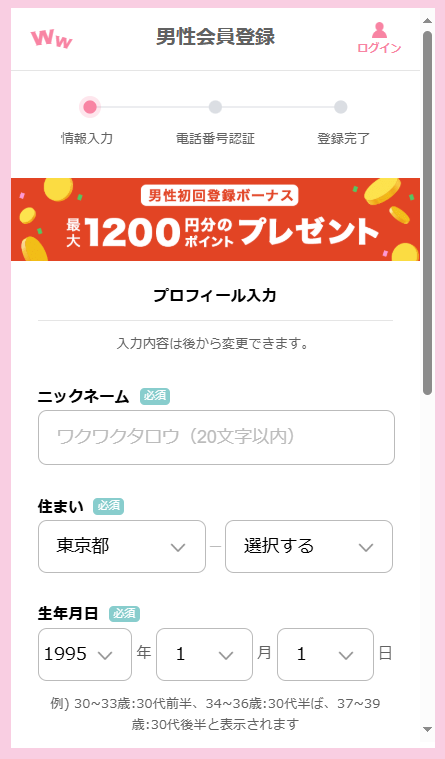
Task: Select the 情報入力 step indicator dot
Action: [x=90, y=107]
